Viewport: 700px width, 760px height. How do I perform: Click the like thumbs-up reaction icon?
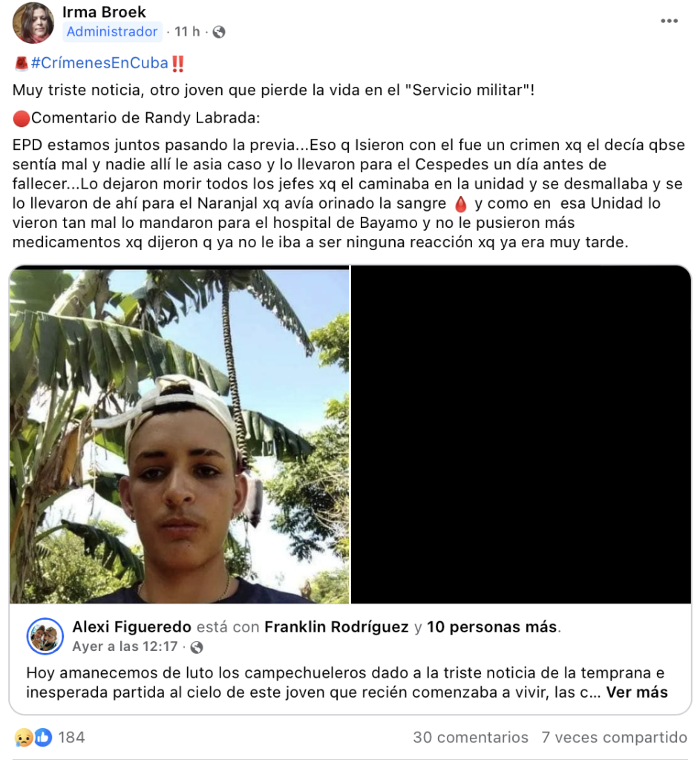pos(43,738)
